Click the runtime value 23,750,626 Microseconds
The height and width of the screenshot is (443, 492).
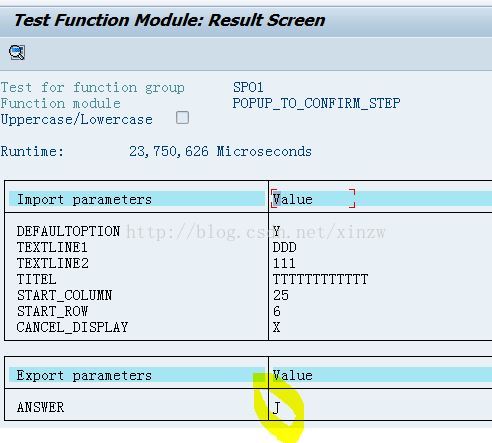[220, 151]
